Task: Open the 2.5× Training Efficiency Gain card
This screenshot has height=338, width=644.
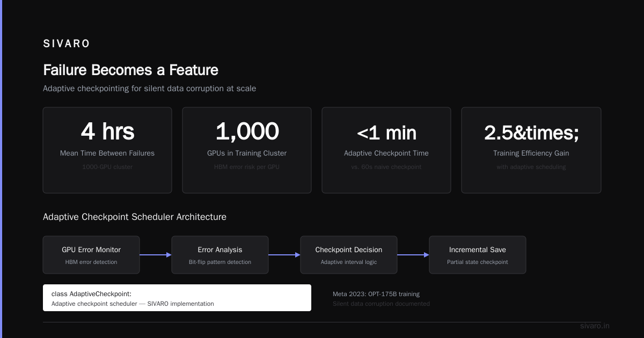Action: coord(531,150)
